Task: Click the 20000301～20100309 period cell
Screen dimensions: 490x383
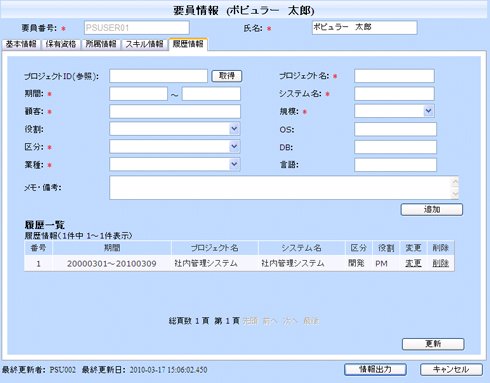Action: 112,264
